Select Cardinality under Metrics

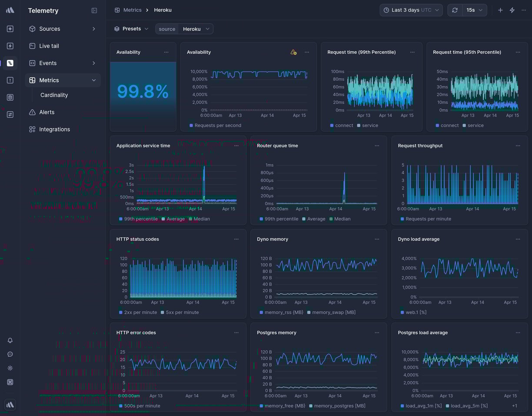pyautogui.click(x=54, y=95)
